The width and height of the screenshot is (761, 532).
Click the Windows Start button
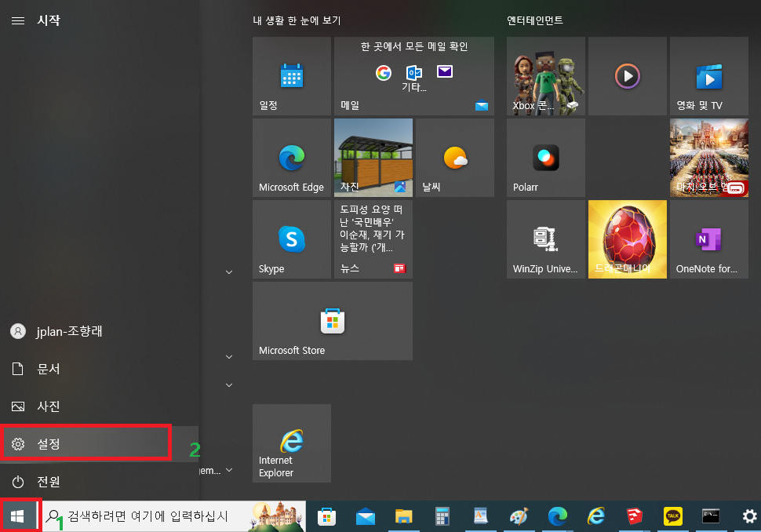click(x=18, y=516)
